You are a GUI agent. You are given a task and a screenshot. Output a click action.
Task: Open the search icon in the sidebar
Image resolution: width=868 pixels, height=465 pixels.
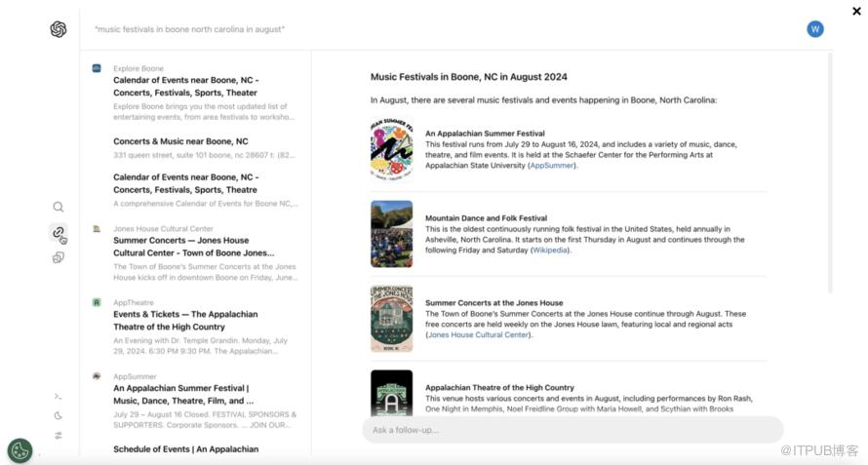(x=59, y=207)
